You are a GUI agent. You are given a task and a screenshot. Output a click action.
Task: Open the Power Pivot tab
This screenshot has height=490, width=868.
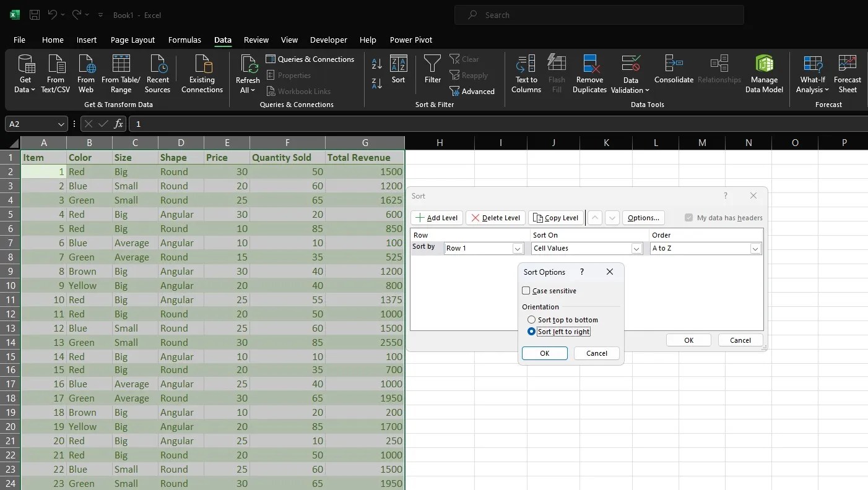click(411, 40)
